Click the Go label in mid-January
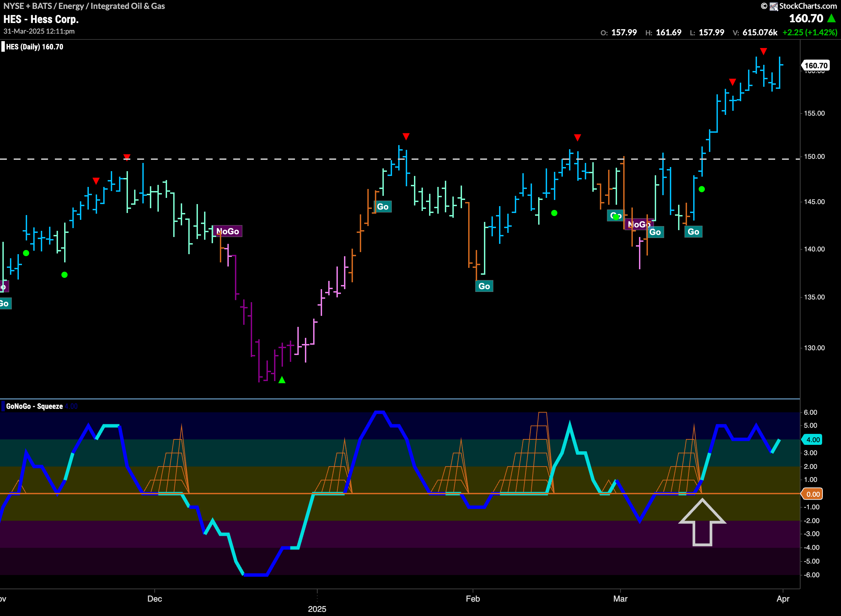Image resolution: width=841 pixels, height=616 pixels. (383, 206)
